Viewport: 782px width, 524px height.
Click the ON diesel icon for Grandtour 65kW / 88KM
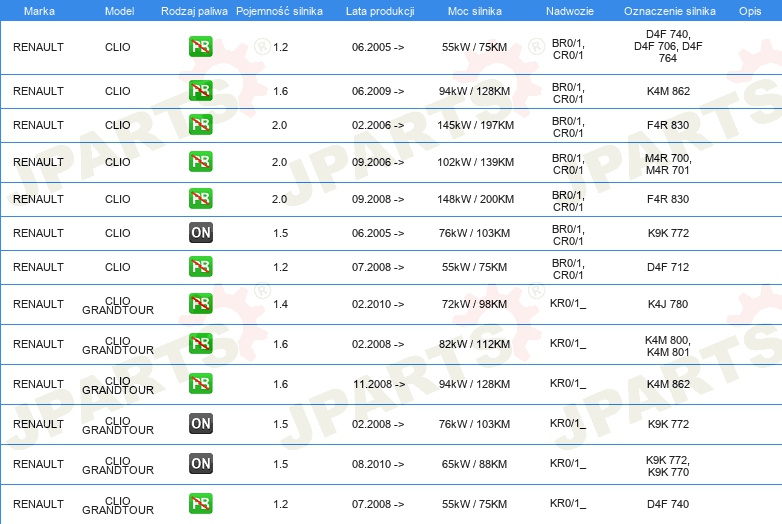point(201,463)
